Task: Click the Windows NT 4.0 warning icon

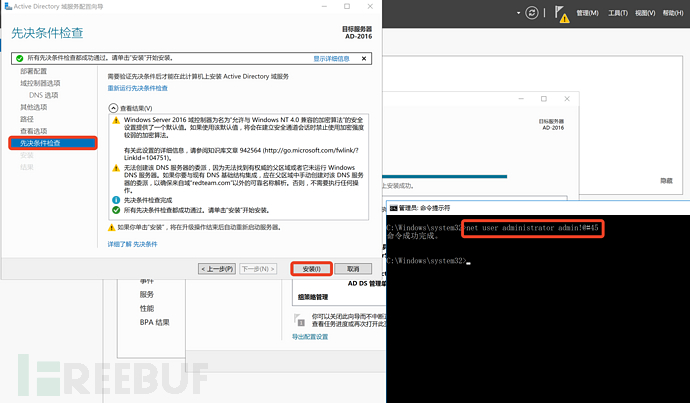Action: tap(116, 120)
